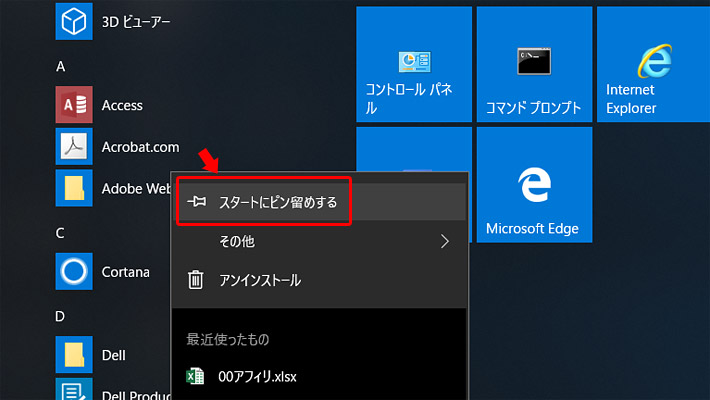Open the コントロール パネル tile
Viewport: 710px width, 400px height.
(414, 64)
